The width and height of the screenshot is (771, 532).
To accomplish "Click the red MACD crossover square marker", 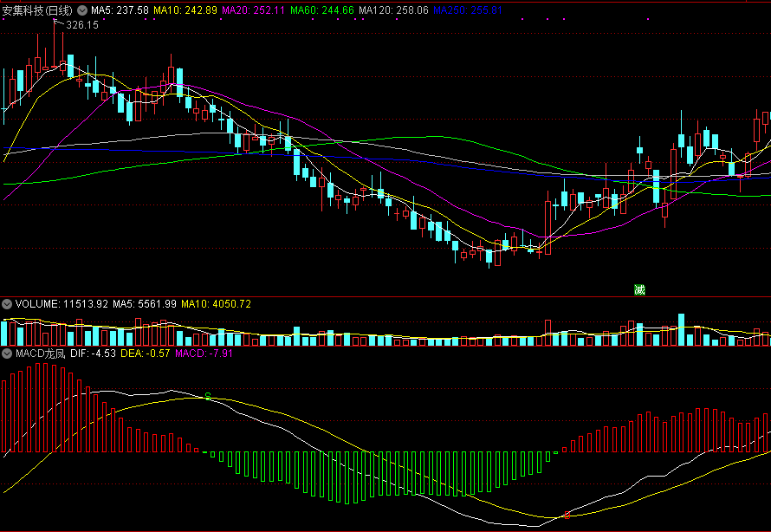I will (x=567, y=515).
